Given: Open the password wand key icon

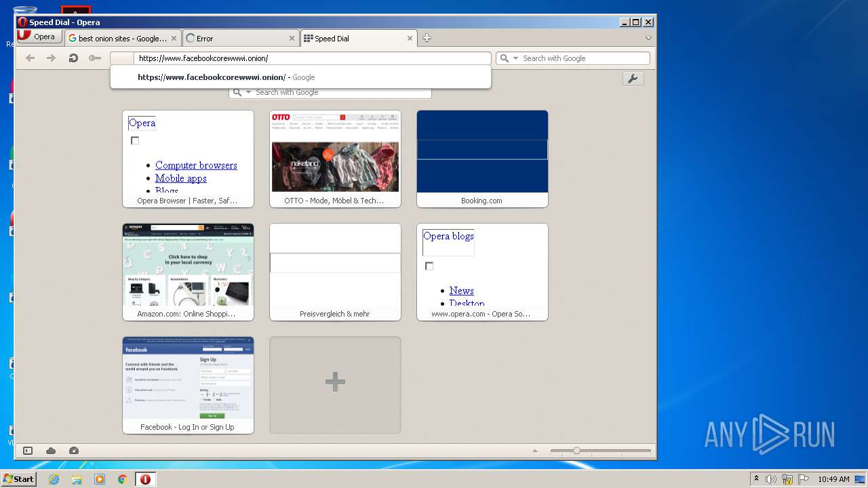Looking at the screenshot, I should [94, 58].
